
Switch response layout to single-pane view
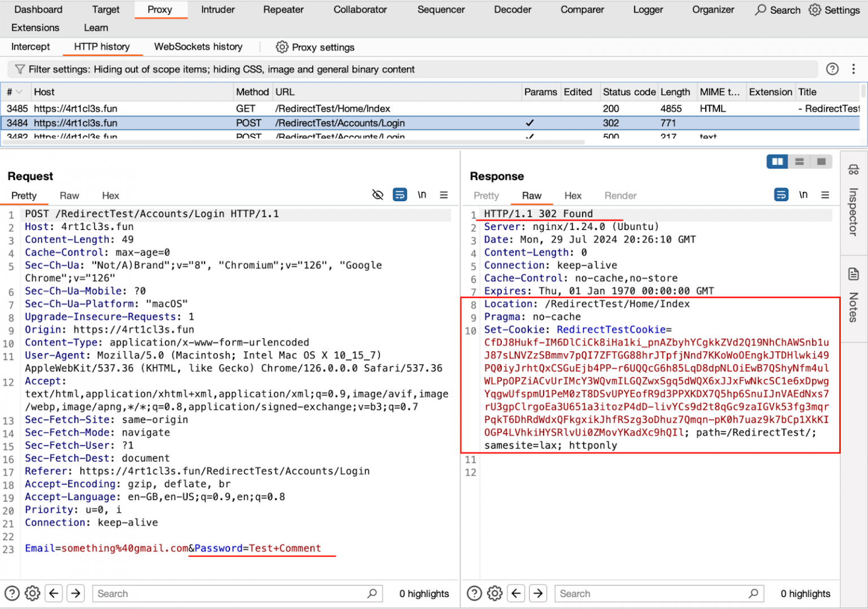821,162
